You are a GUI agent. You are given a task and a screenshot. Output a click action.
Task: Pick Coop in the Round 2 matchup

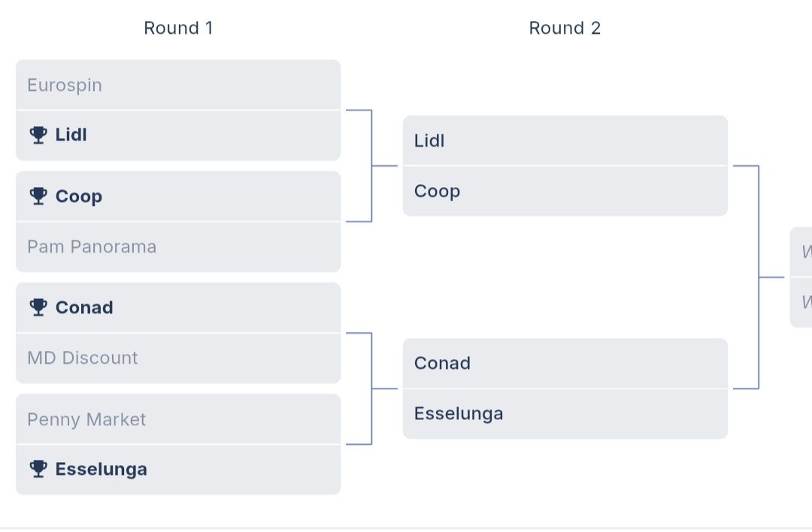coord(565,191)
